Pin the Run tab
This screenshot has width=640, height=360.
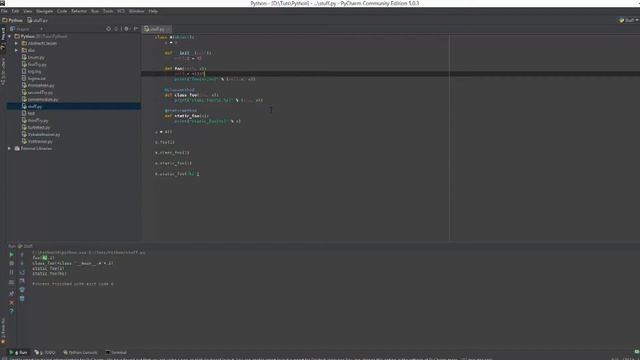coord(11,293)
